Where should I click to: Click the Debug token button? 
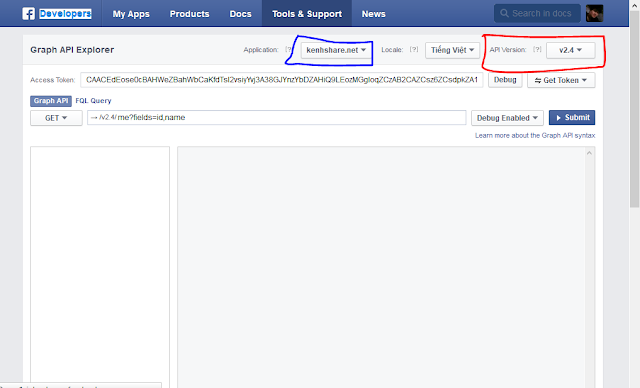click(x=505, y=80)
